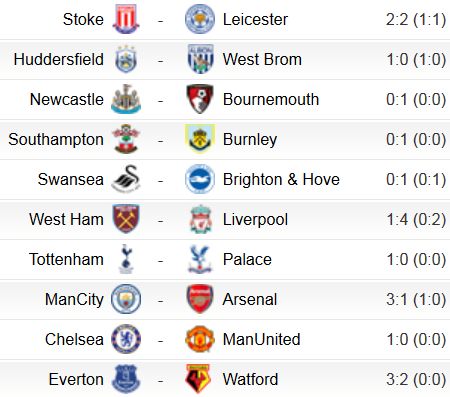Select the Bournemouth club badge
This screenshot has height=397, width=450.
coord(200,99)
